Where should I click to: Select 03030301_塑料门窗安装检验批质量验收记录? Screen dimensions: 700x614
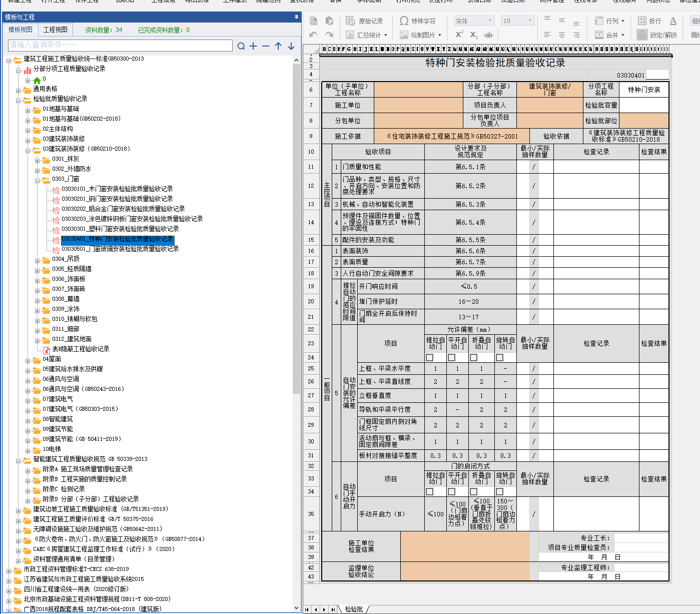click(x=120, y=229)
